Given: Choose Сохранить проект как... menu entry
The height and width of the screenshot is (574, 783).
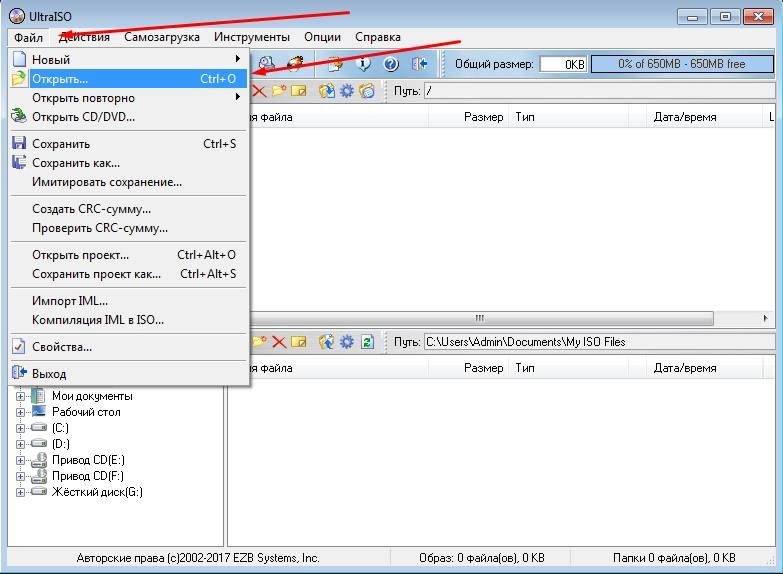Looking at the screenshot, I should (x=128, y=274).
